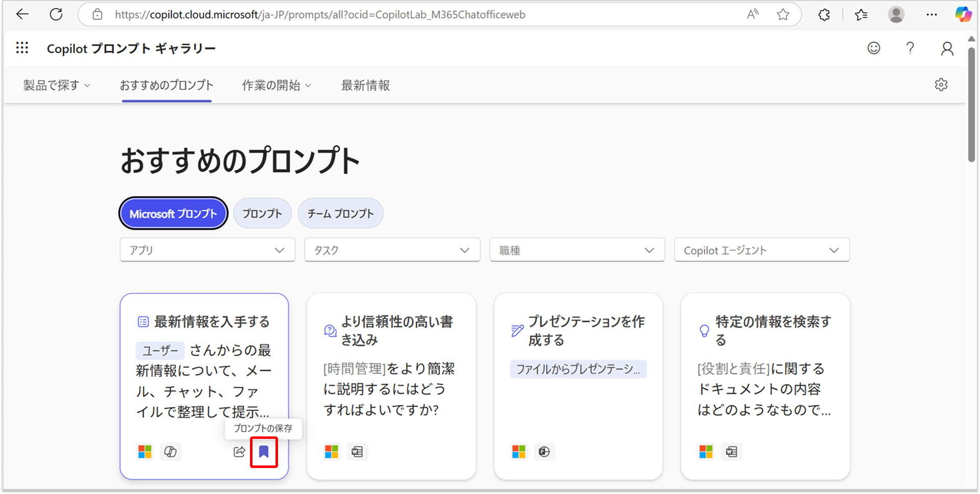Switch to the 最新情報 tab

point(364,85)
